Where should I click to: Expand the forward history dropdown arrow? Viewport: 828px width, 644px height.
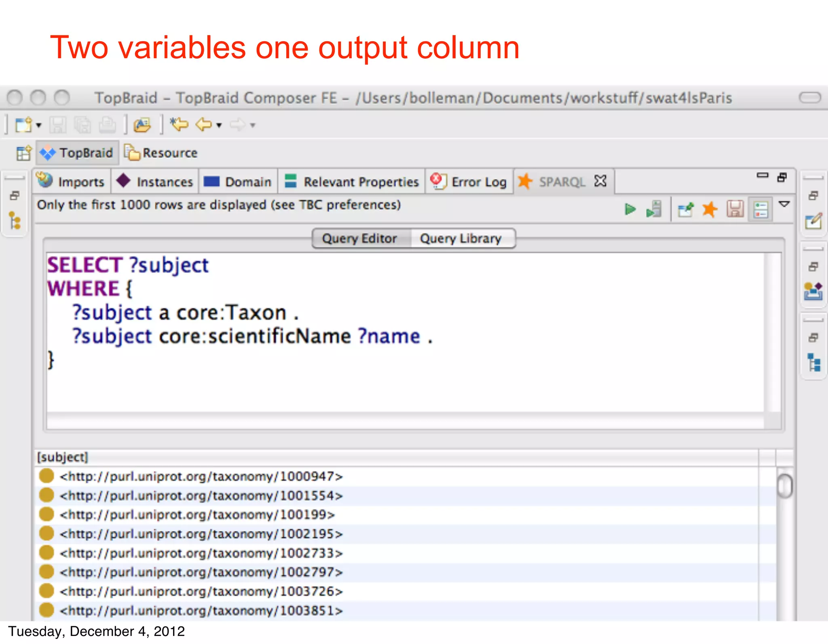click(253, 125)
